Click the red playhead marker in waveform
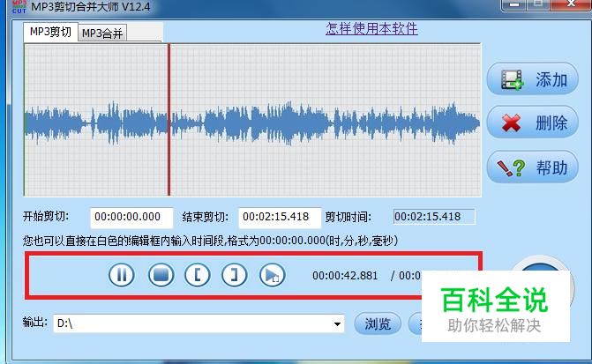Viewport: 592px width, 364px height. [x=169, y=120]
